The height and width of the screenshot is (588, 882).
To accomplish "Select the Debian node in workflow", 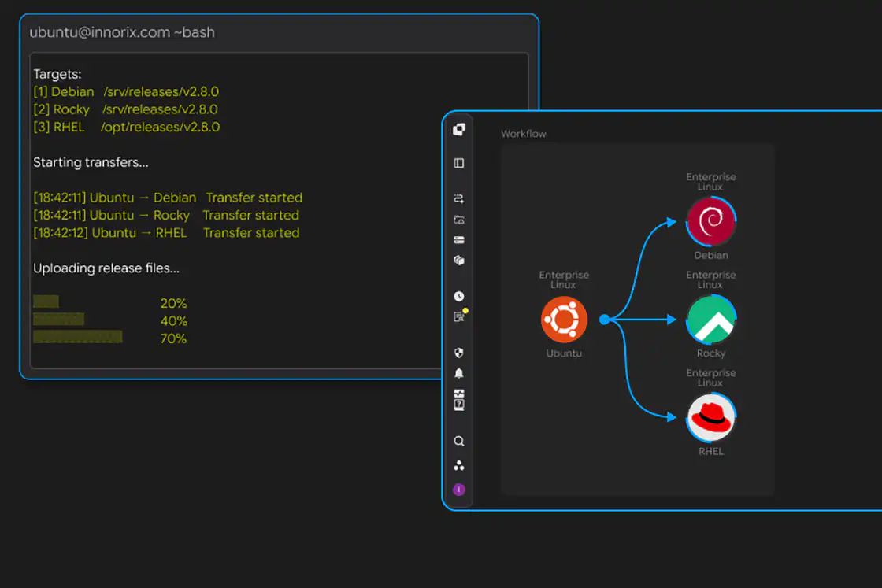I will click(x=711, y=221).
